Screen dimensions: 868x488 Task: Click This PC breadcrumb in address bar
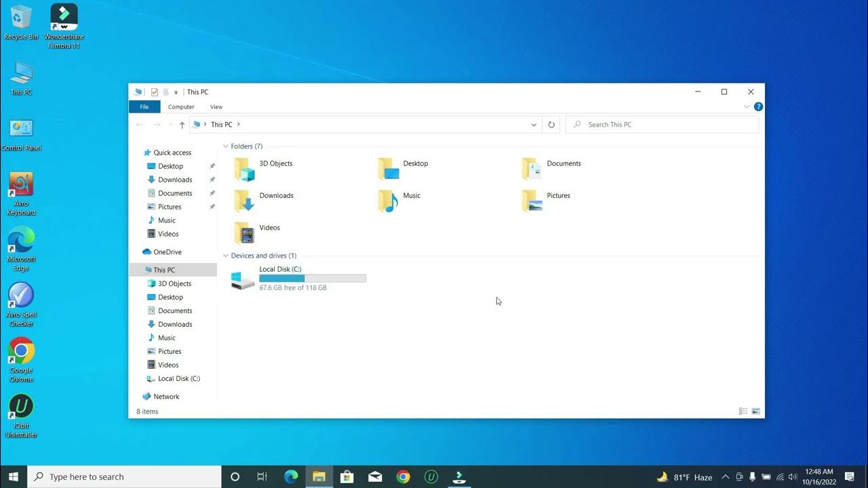221,125
